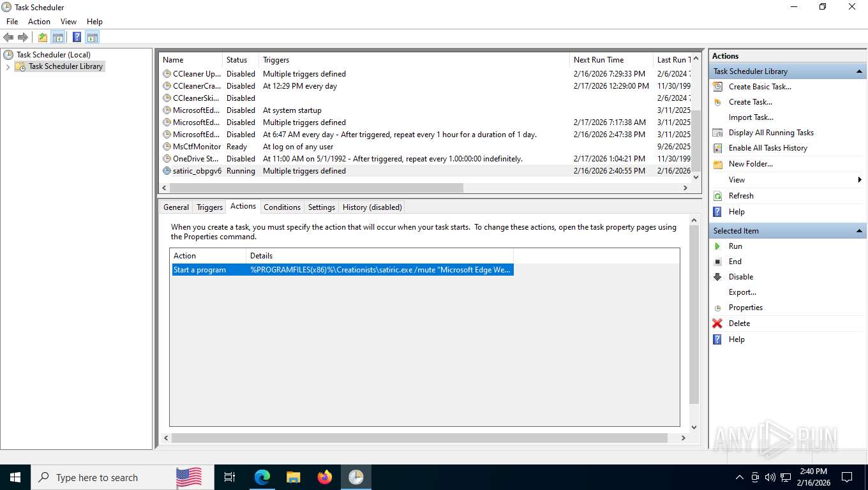Click the Display All Running Tasks icon
The width and height of the screenshot is (868, 490).
718,133
